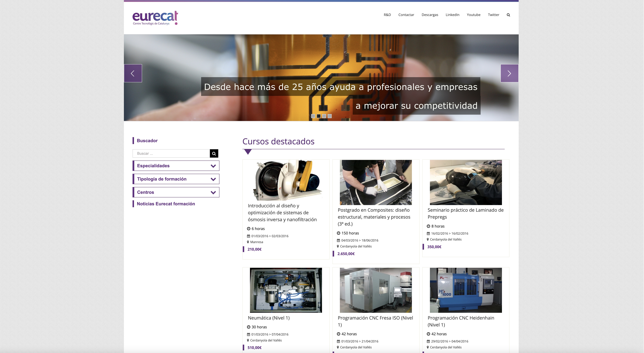The image size is (644, 353).
Task: Go to previous slide with left arrow
Action: click(x=133, y=73)
